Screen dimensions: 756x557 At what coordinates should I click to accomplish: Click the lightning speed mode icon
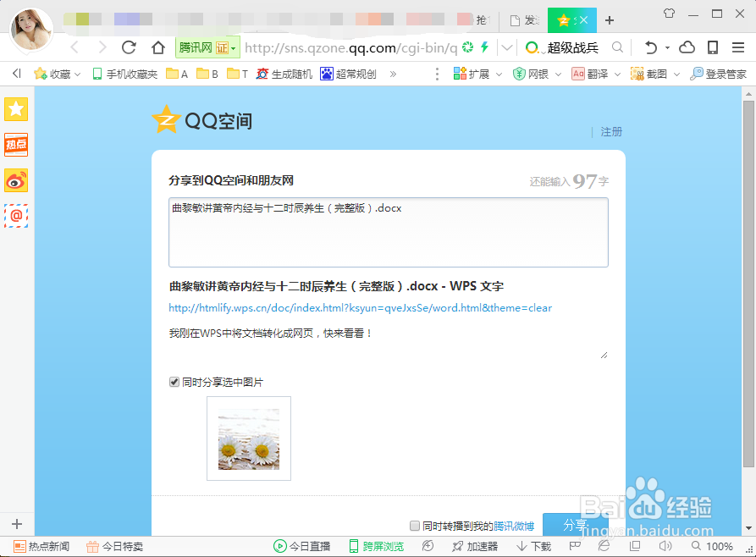tap(484, 47)
